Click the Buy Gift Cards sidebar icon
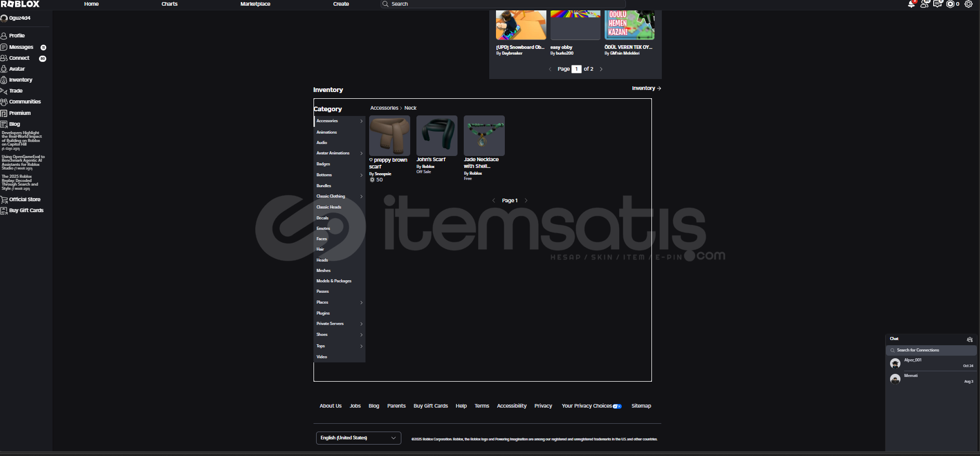This screenshot has width=980, height=456. (4, 211)
